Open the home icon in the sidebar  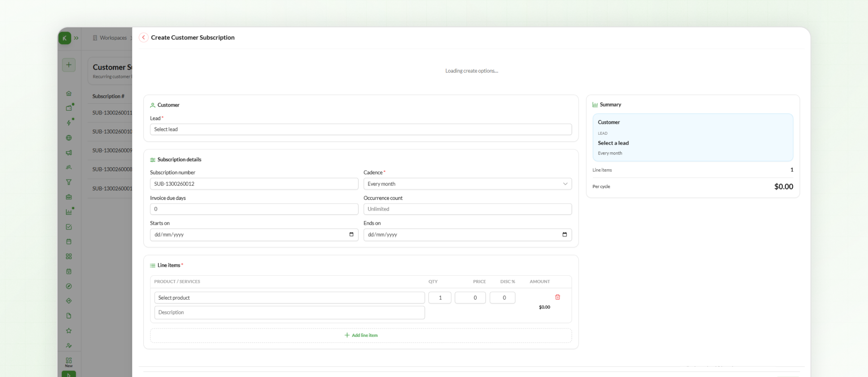(x=69, y=93)
